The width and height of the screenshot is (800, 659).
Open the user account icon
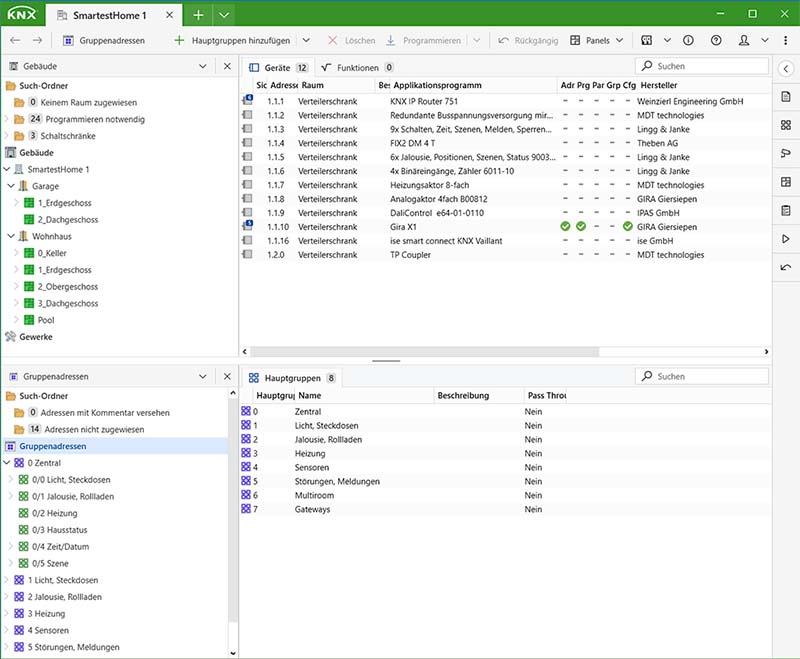(744, 40)
